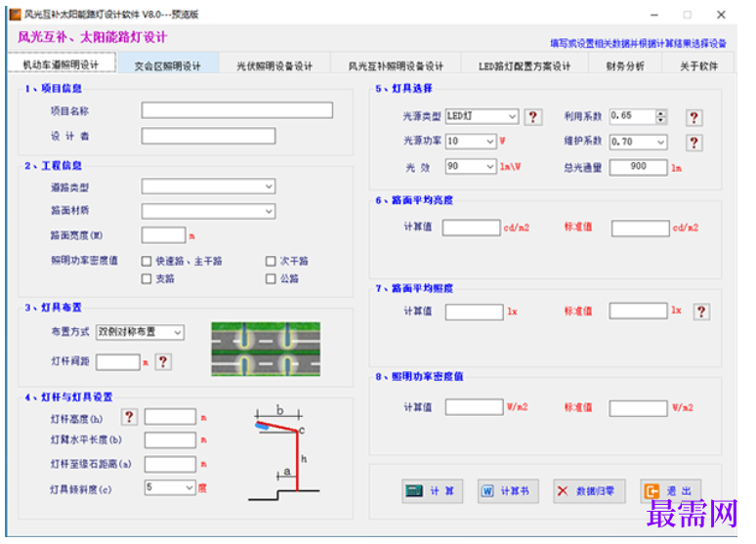Viewport: 756px width, 544px height.
Task: Click the road lamp layout preview image
Action: [x=266, y=350]
